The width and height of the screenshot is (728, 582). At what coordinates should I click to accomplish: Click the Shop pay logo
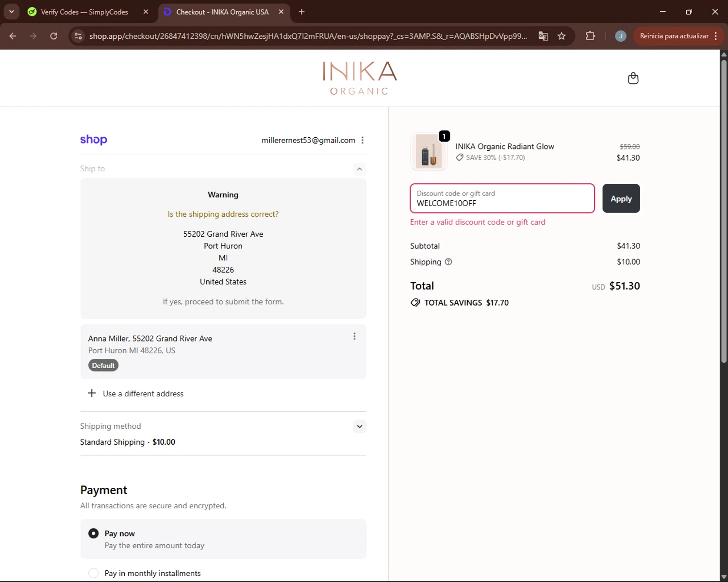pos(94,140)
